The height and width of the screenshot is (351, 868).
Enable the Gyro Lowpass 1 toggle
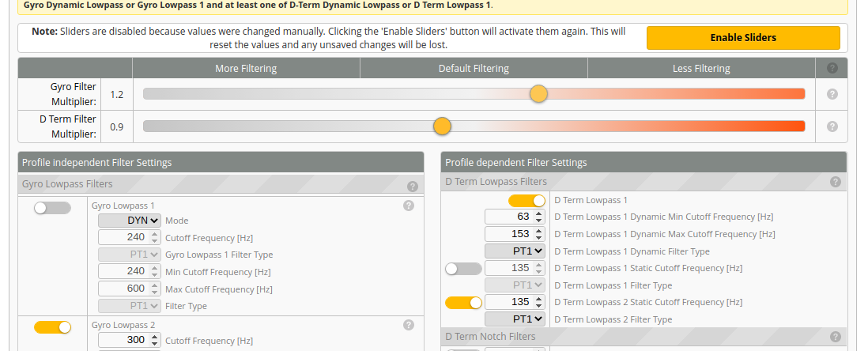click(x=53, y=208)
